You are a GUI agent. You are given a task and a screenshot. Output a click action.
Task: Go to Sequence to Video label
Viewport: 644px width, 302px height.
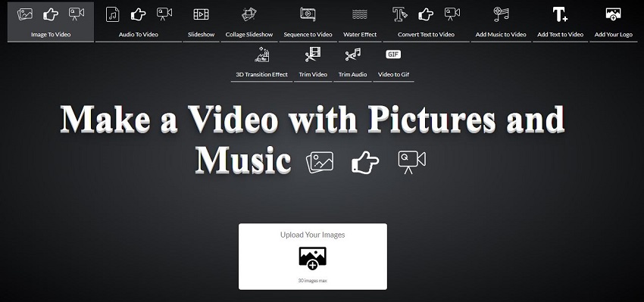(x=308, y=35)
